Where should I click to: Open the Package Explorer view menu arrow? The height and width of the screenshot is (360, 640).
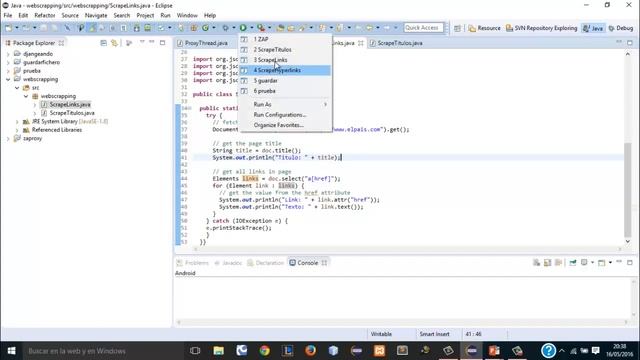[x=142, y=42]
